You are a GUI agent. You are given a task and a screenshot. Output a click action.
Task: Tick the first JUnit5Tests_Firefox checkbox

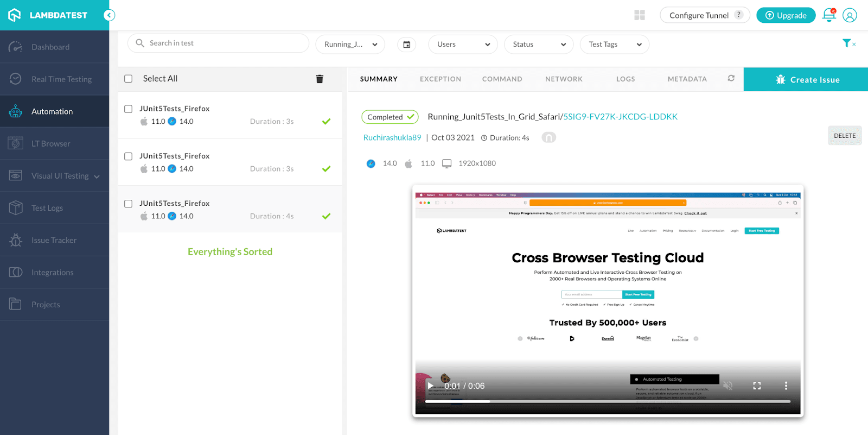click(x=129, y=109)
